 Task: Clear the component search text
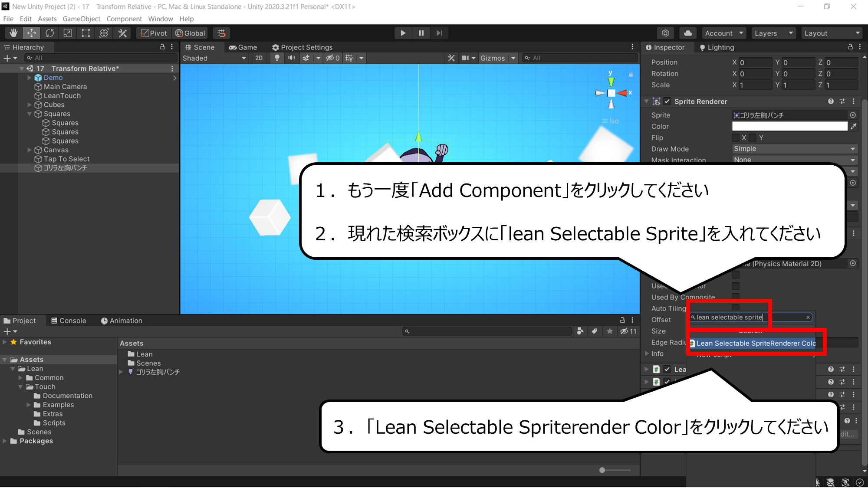[x=808, y=318]
